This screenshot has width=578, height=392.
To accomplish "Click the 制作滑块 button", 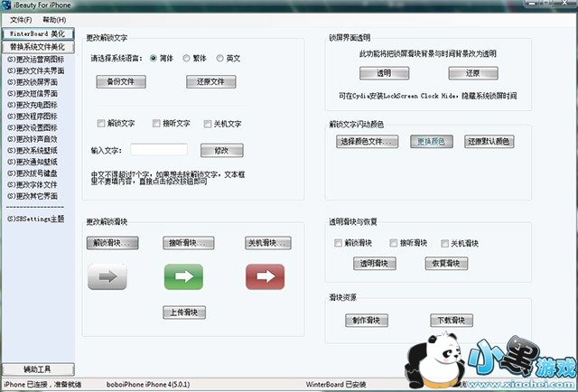I will pos(367,321).
